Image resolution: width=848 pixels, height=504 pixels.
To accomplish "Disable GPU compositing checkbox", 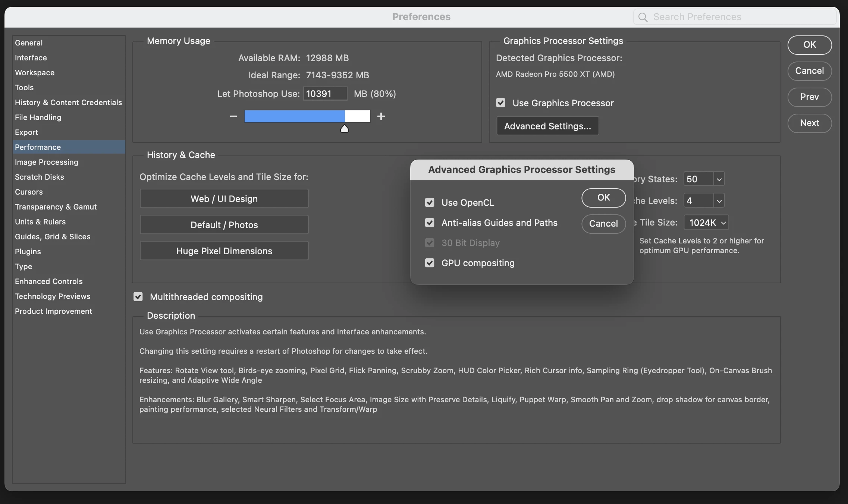I will [430, 263].
